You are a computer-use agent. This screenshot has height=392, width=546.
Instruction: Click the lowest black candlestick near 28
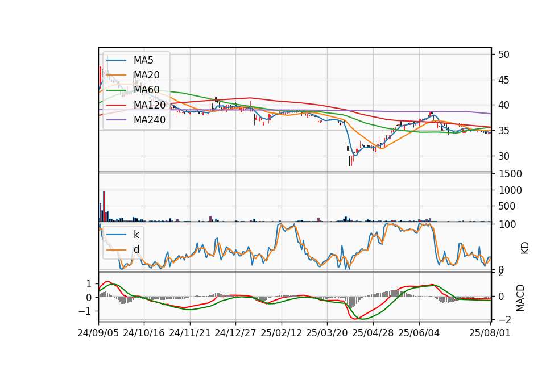349,161
